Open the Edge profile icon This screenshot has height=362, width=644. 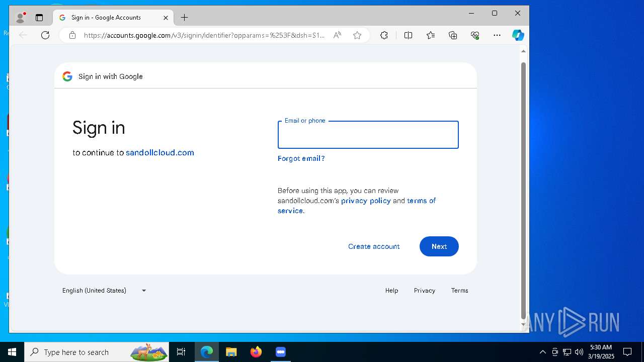pyautogui.click(x=20, y=18)
